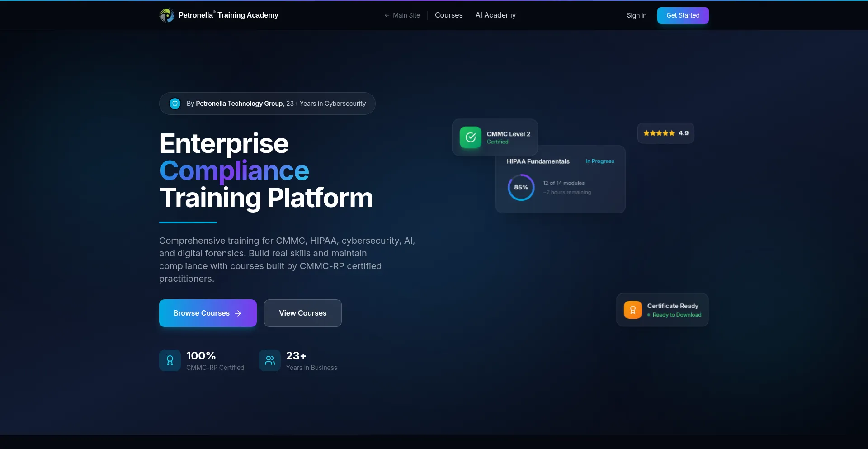Image resolution: width=868 pixels, height=449 pixels.
Task: Click the five-star rating icons
Action: point(659,133)
